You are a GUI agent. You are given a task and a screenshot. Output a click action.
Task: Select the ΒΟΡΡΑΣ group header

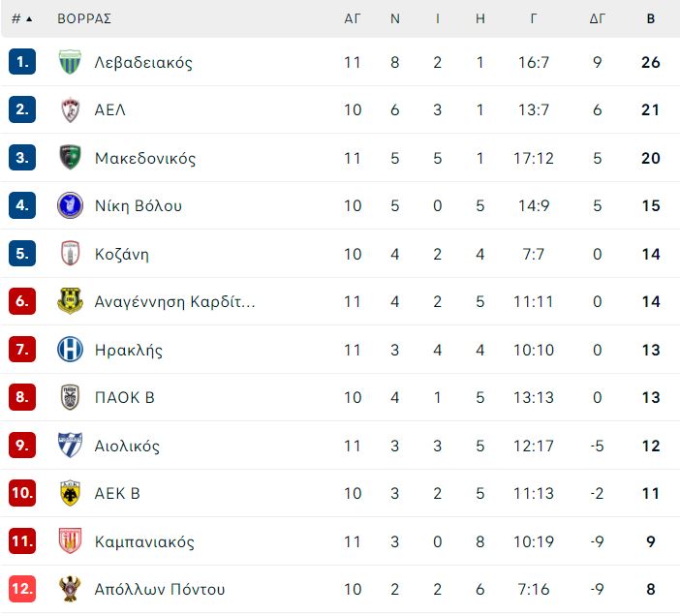point(84,18)
